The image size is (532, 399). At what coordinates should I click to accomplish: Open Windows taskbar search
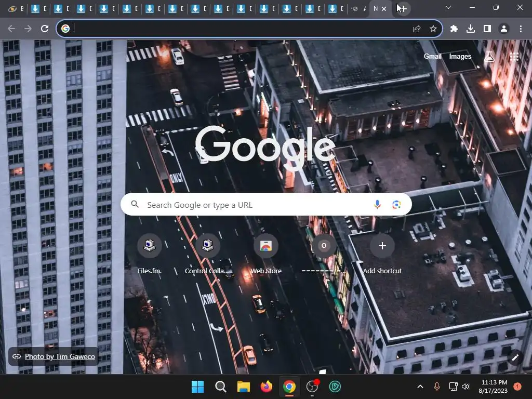point(220,387)
